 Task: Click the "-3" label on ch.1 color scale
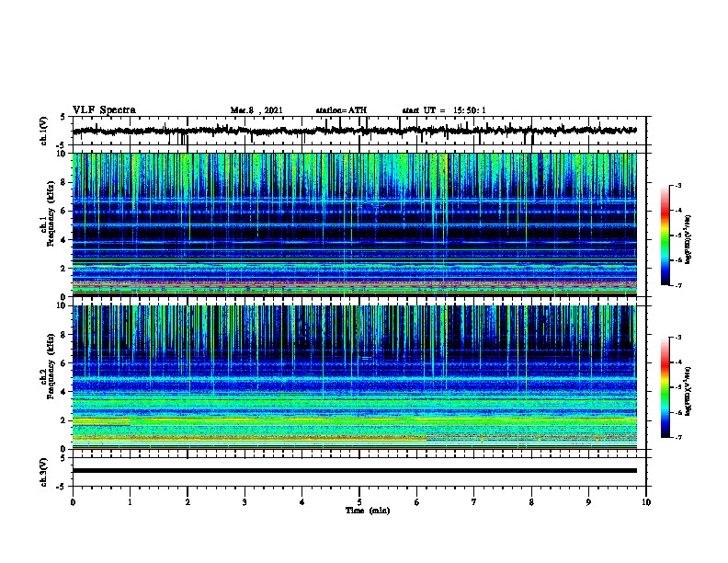(677, 186)
